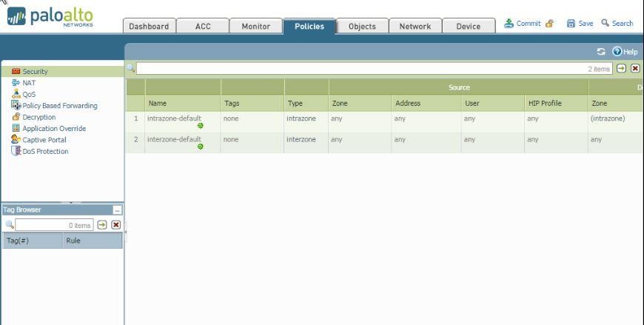Click the config lock icon beside Commit

coord(549,24)
